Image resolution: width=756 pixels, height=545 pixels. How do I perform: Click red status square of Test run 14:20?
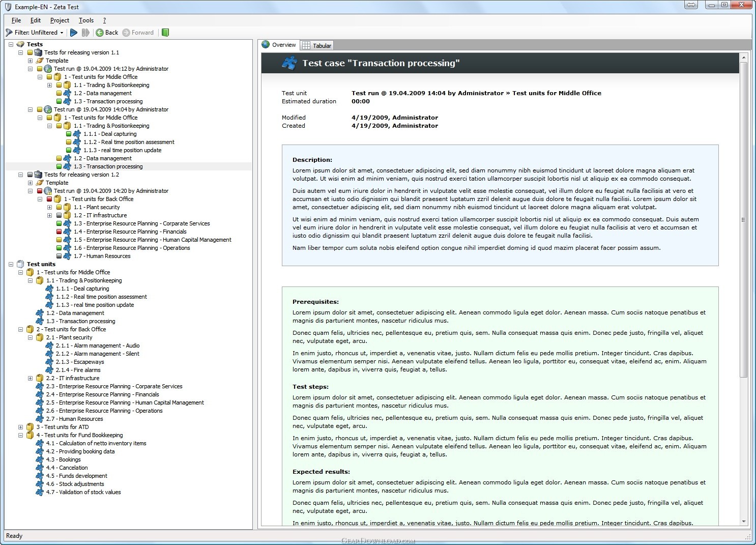point(40,191)
